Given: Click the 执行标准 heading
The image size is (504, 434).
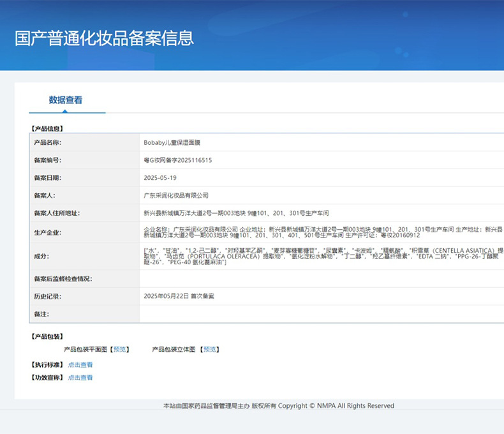Looking at the screenshot, I should point(47,364).
